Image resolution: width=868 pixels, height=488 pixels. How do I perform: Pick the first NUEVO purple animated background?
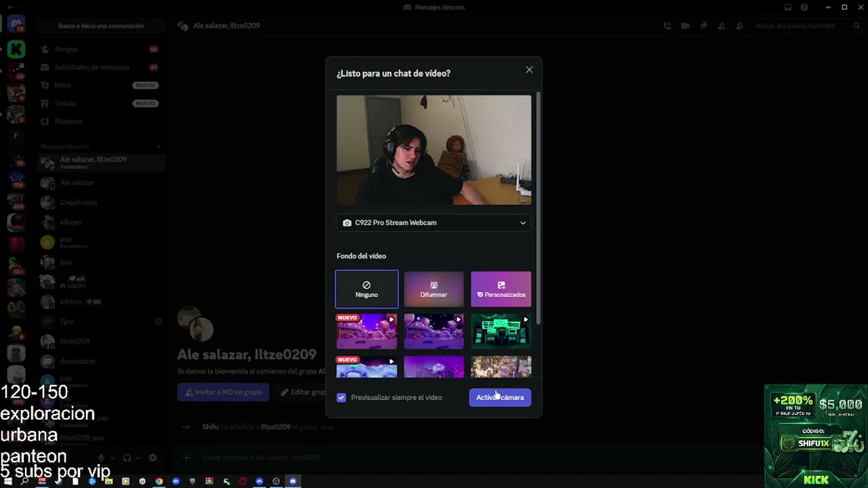point(367,331)
